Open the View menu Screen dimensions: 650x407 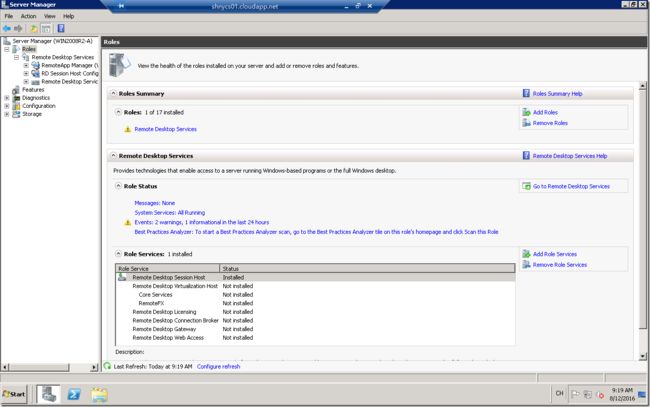coord(50,16)
